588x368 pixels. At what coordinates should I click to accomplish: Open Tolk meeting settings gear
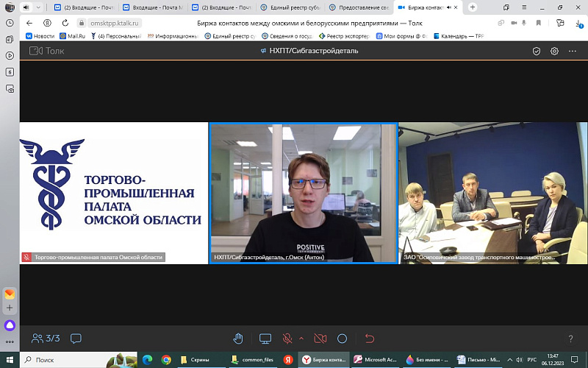click(x=554, y=51)
